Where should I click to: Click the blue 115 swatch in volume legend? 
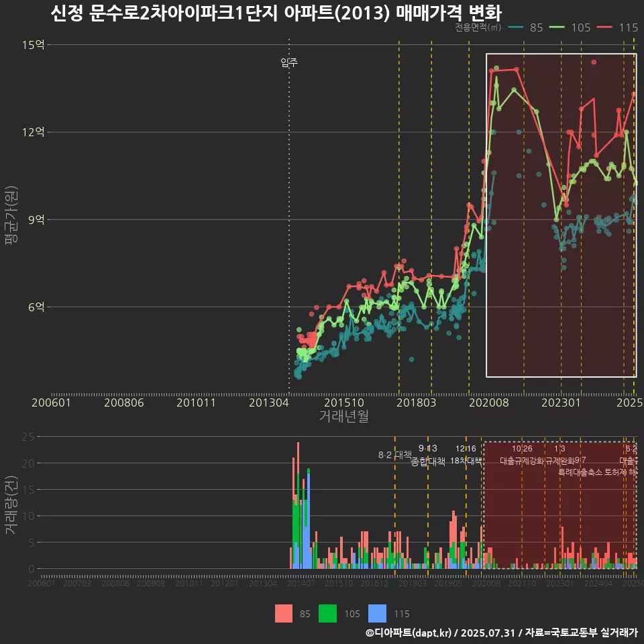[x=378, y=613]
